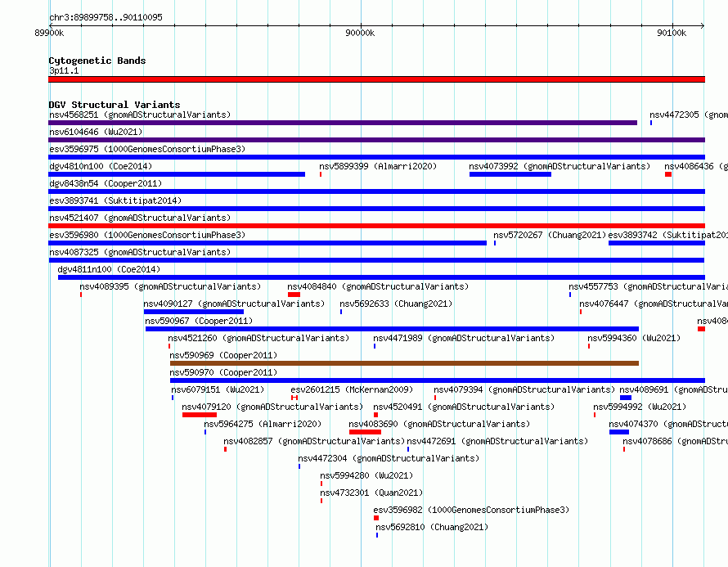
Task: Click the red 3p11.1 cytogenetic band bar
Action: [x=376, y=79]
